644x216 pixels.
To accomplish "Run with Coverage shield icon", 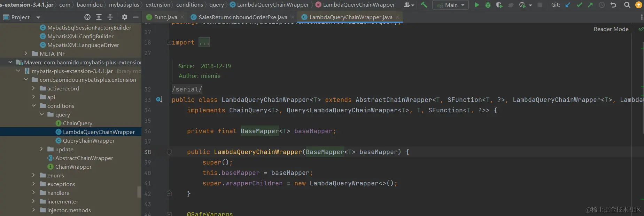I will tap(499, 5).
